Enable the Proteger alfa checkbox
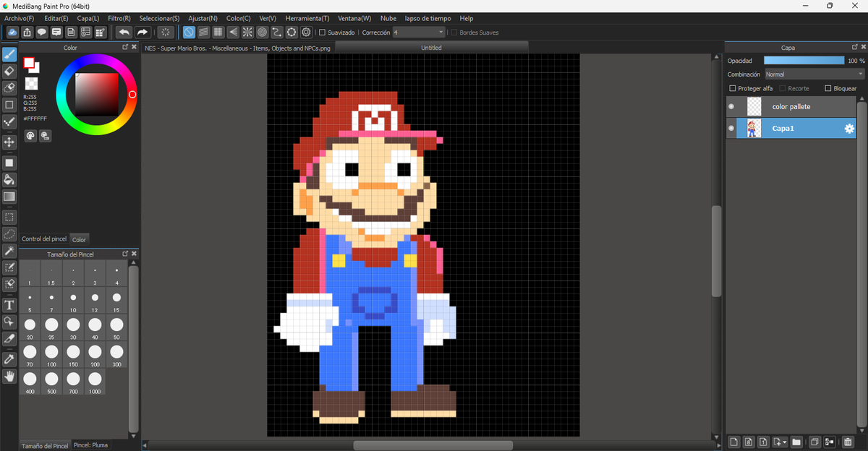 tap(733, 88)
